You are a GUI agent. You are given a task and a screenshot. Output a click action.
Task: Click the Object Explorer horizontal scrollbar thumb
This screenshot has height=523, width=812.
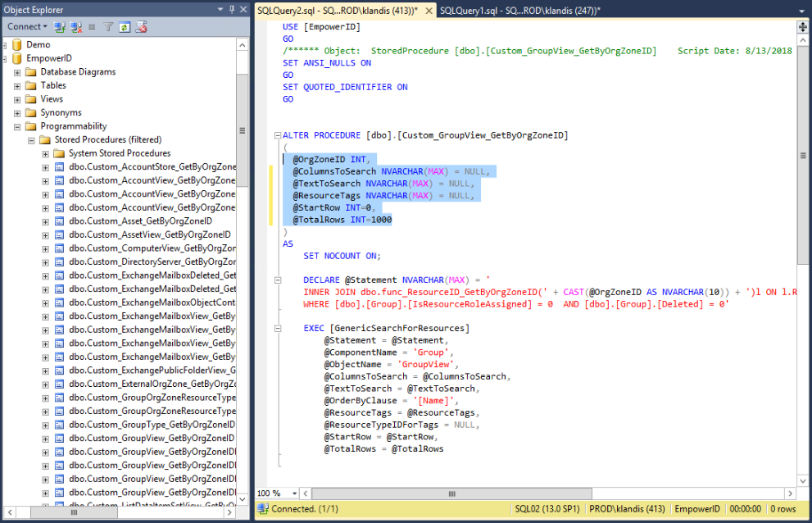(x=74, y=512)
